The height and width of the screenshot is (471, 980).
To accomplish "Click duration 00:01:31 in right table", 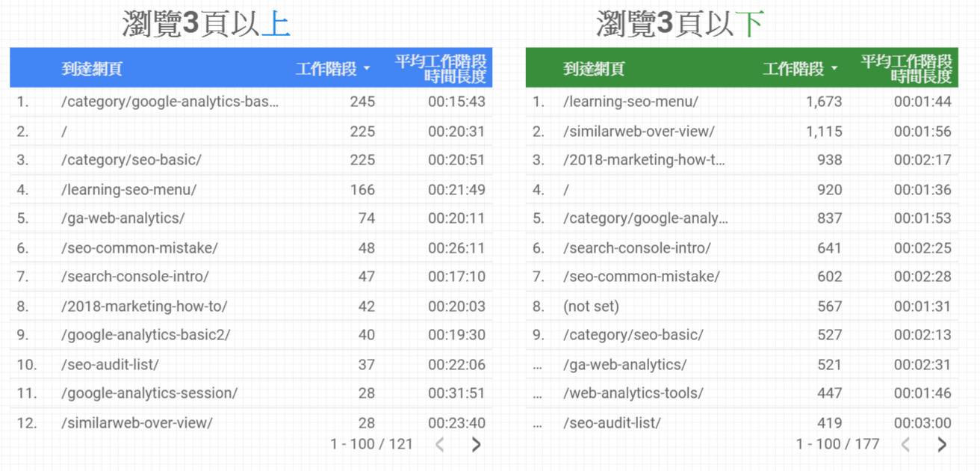I will (x=922, y=307).
